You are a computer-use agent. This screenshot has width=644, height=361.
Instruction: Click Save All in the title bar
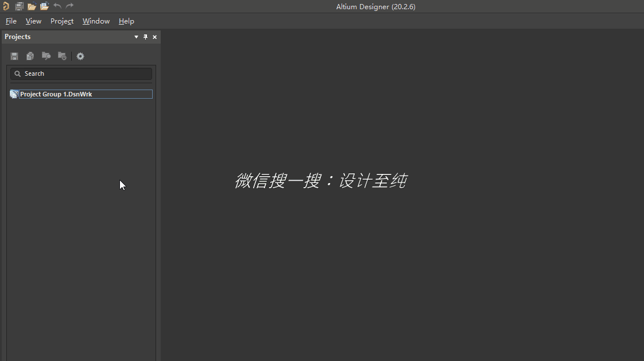[x=19, y=6]
